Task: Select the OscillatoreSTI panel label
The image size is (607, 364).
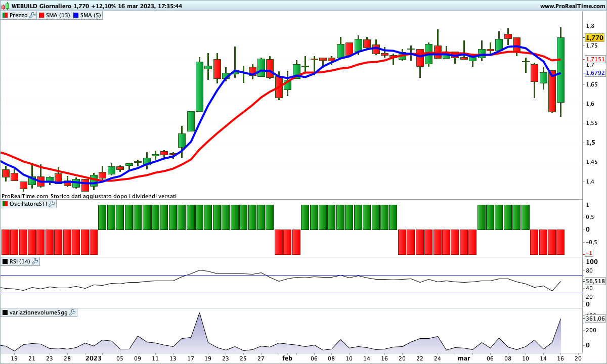Action: (x=28, y=204)
